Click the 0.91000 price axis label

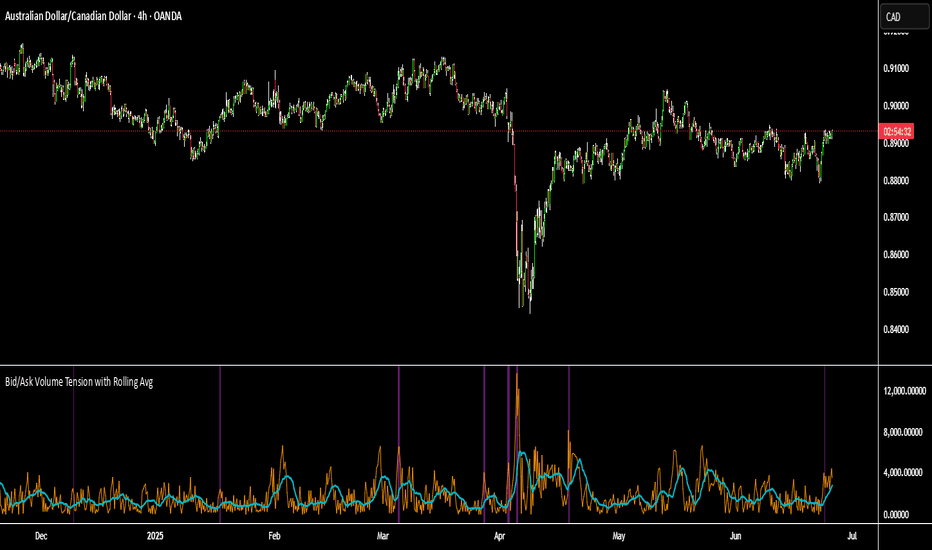click(896, 68)
